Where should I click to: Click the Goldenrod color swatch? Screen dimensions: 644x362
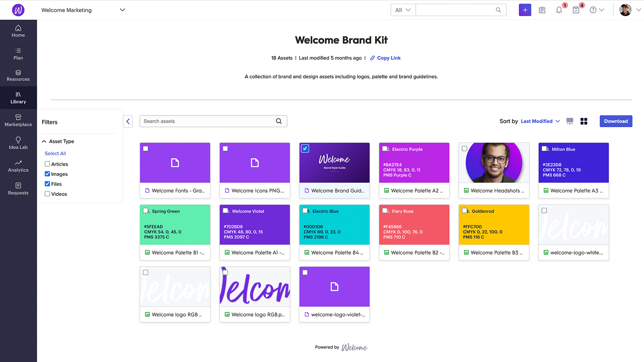[x=494, y=224]
